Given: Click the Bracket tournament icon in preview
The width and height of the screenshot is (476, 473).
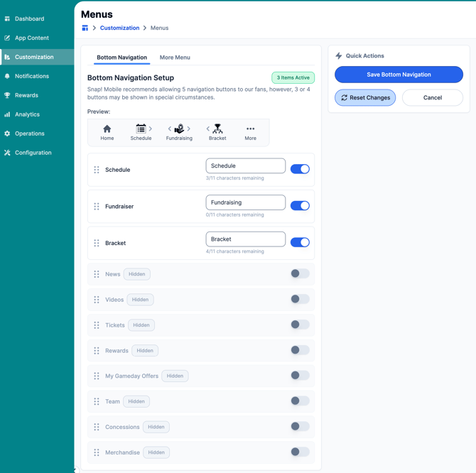Looking at the screenshot, I should click(x=217, y=129).
